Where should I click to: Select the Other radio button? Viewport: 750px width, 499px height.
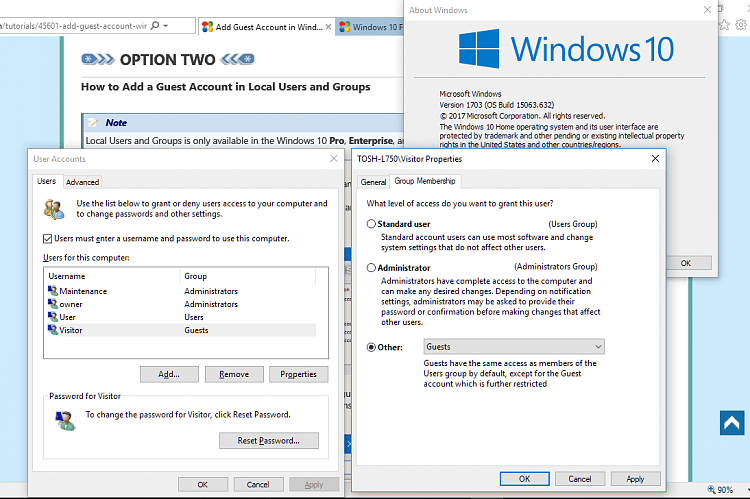pos(371,347)
